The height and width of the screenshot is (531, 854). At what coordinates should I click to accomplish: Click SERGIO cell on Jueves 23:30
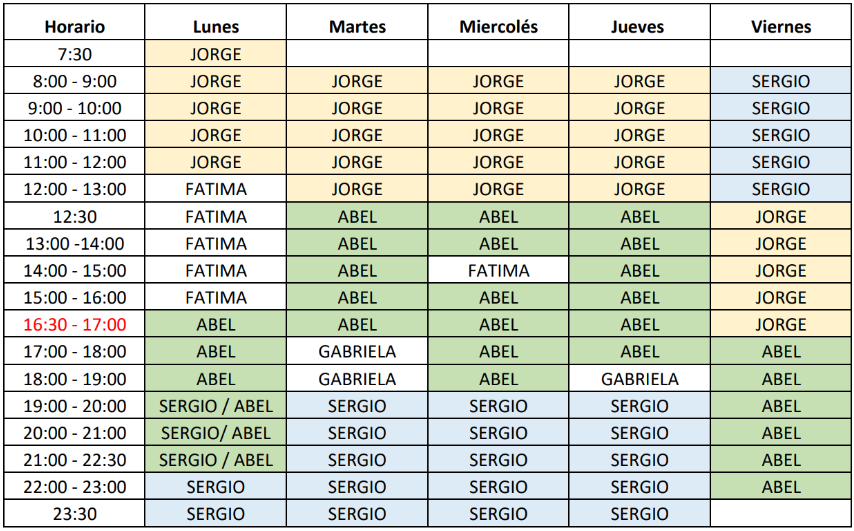pyautogui.click(x=639, y=514)
